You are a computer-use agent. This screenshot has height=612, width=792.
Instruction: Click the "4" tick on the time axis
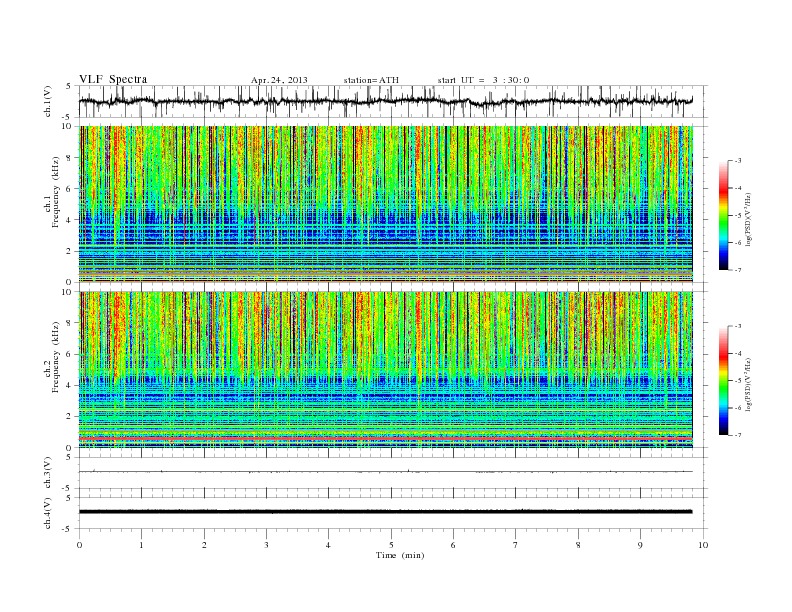(328, 545)
